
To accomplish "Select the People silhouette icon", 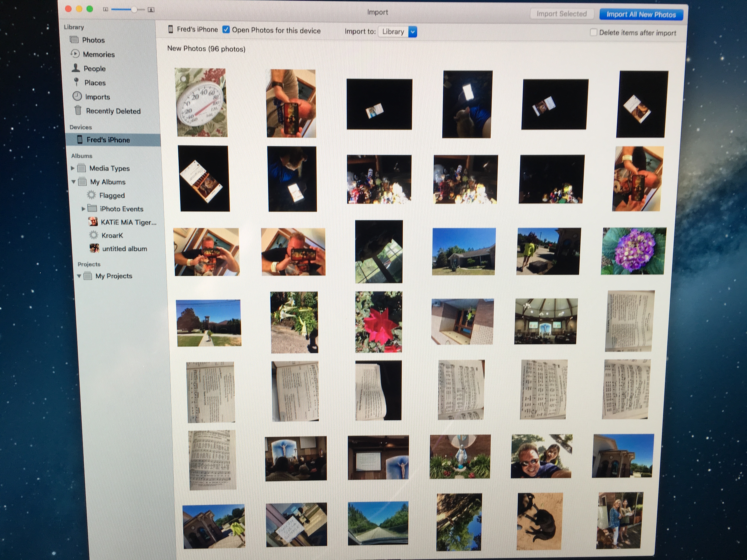I will [x=76, y=68].
